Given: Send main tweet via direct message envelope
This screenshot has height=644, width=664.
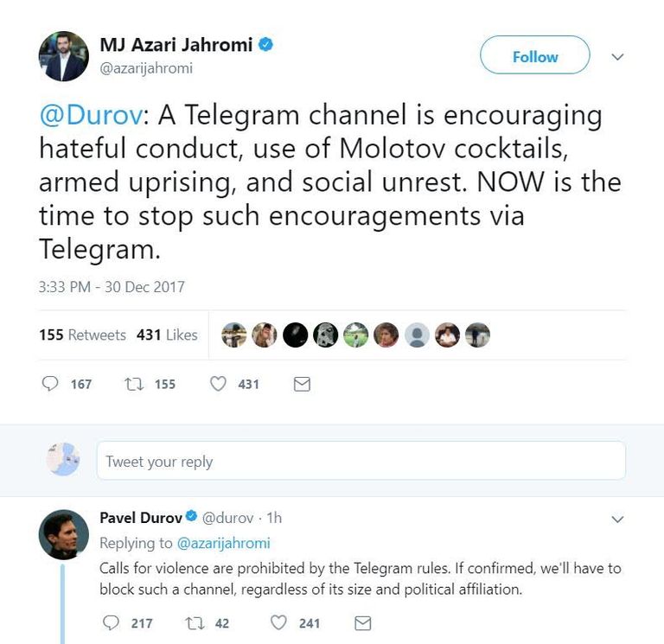Looking at the screenshot, I should (x=302, y=384).
